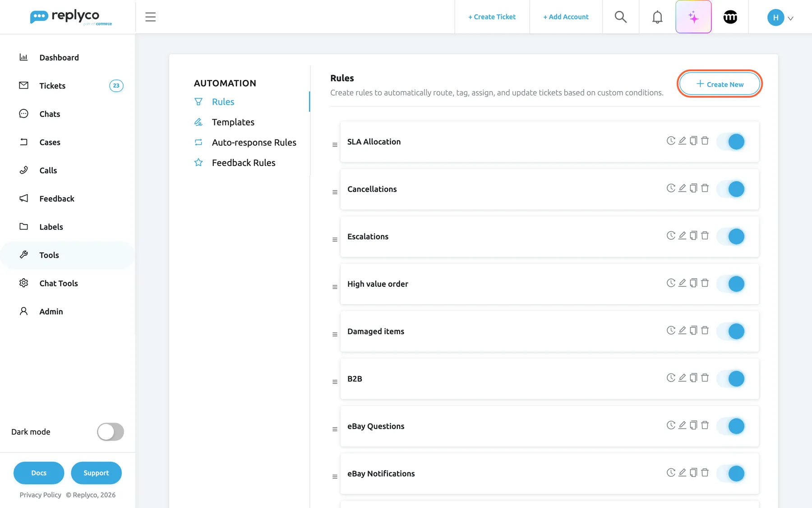
Task: Select Auto-response Rules tab
Action: 254,142
